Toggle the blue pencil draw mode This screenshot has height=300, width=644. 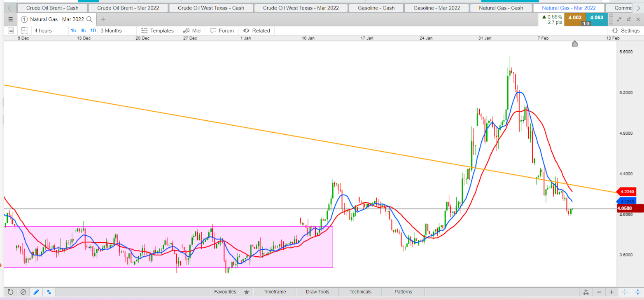(x=36, y=292)
